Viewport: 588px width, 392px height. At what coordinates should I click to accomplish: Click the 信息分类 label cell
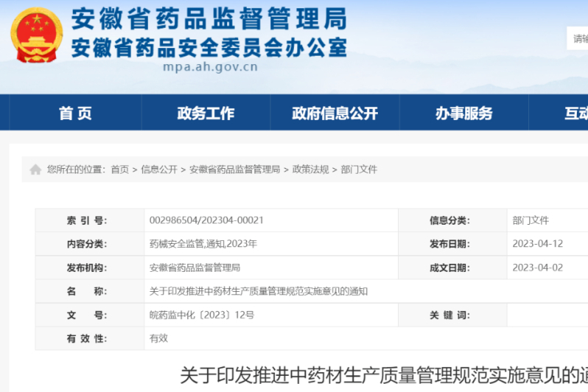pyautogui.click(x=452, y=220)
